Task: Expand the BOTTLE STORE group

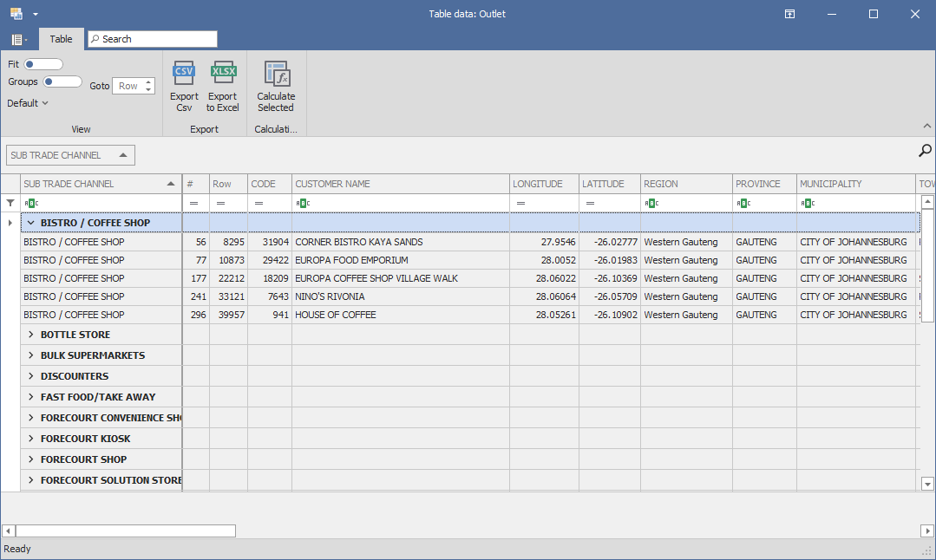Action: 30,335
